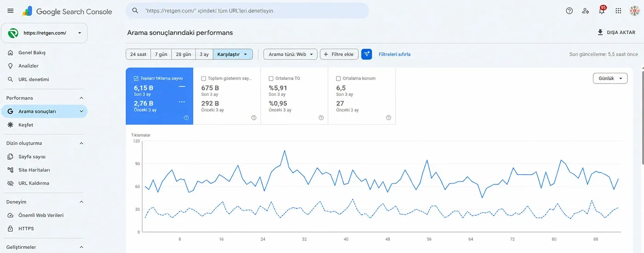Click the Filtreleri sıfırla link

395,54
